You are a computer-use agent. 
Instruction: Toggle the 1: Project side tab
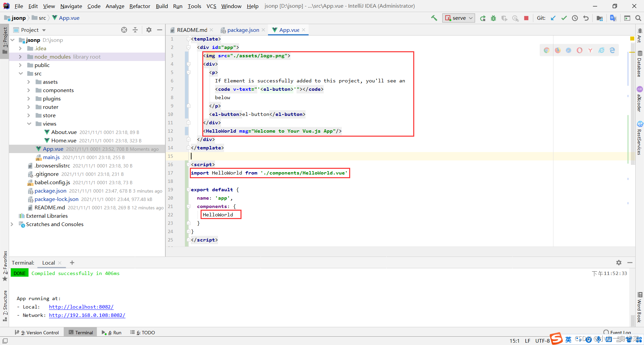tap(5, 41)
